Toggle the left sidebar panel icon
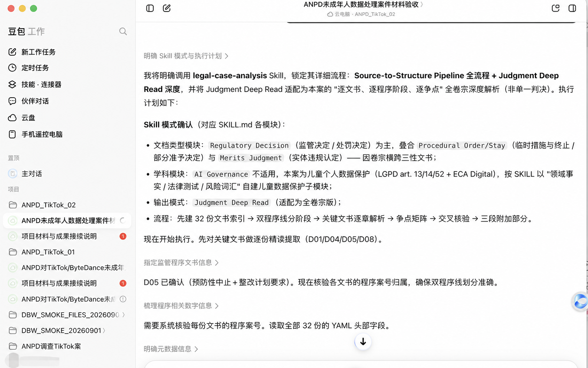This screenshot has height=368, width=588. [x=150, y=8]
